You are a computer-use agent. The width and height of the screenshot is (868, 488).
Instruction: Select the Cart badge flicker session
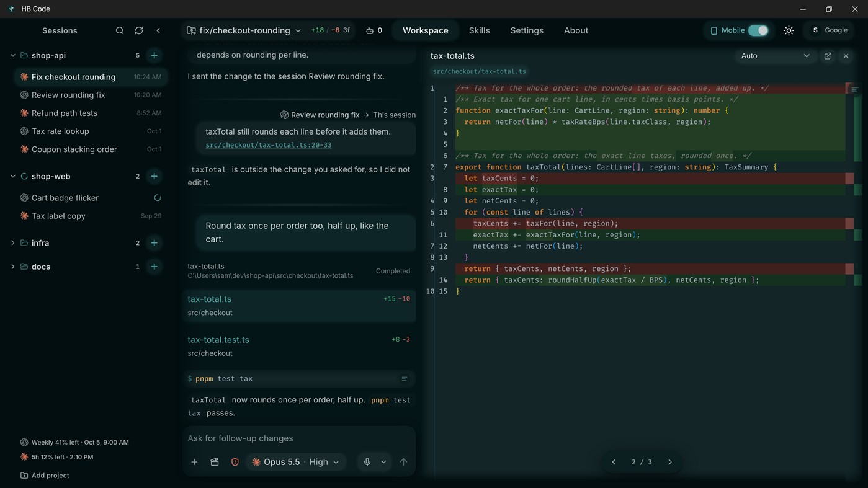click(91, 198)
